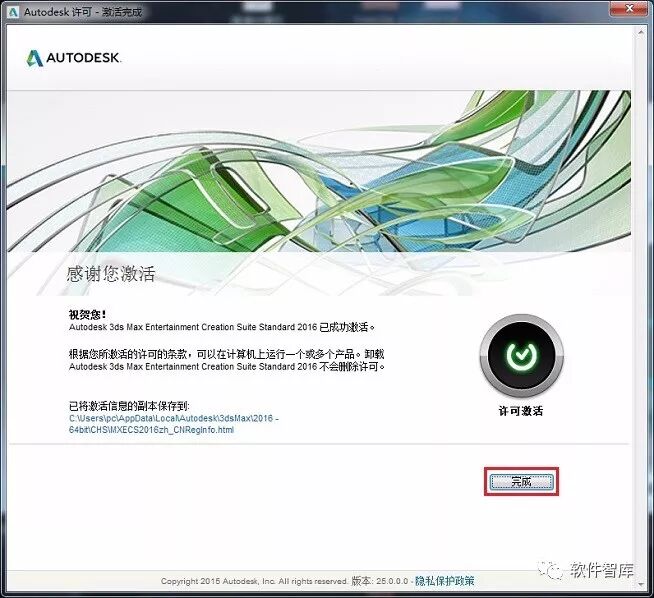The image size is (654, 598).
Task: Open the 隐私保护政策 privacy policy link
Action: 445,581
